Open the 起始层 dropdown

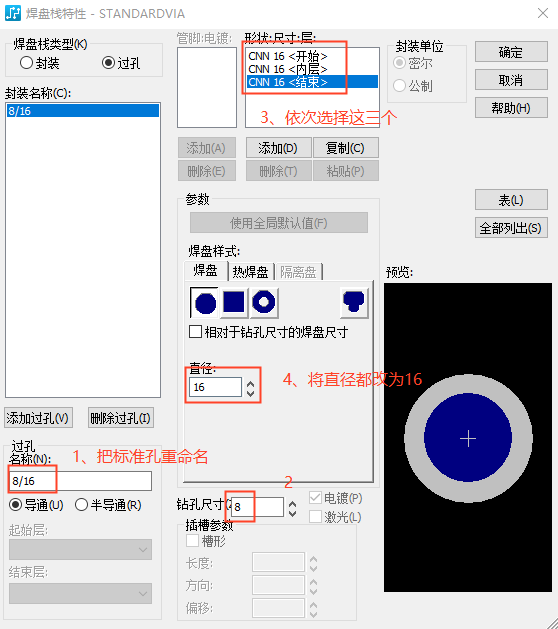tap(80, 549)
